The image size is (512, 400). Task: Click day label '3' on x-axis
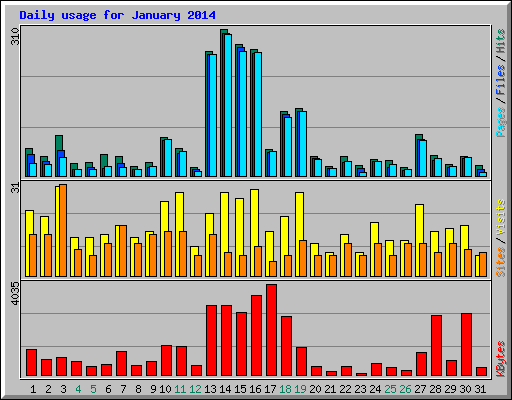pyautogui.click(x=63, y=389)
